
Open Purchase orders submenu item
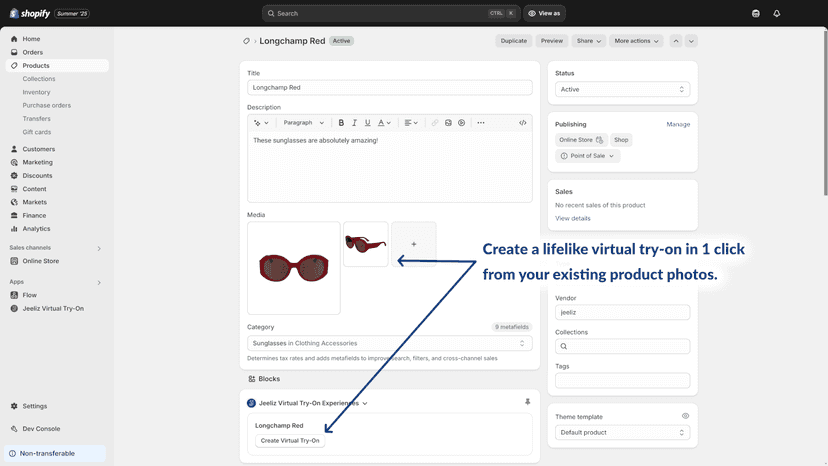click(46, 105)
